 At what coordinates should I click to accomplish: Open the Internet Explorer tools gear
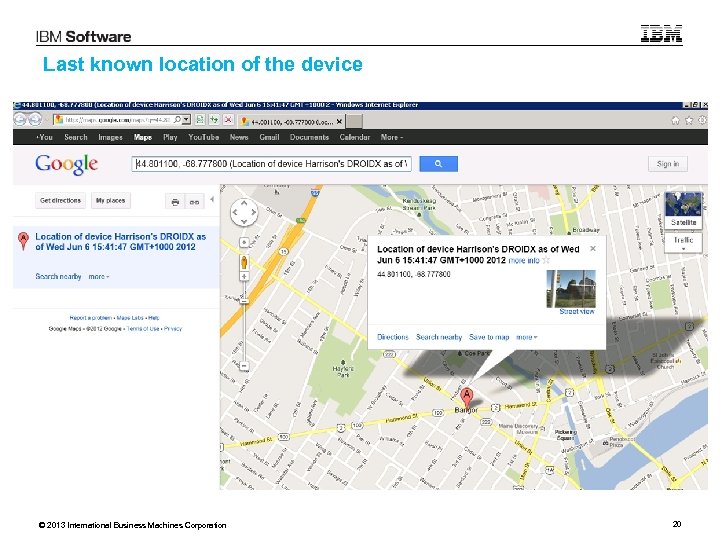pos(702,120)
